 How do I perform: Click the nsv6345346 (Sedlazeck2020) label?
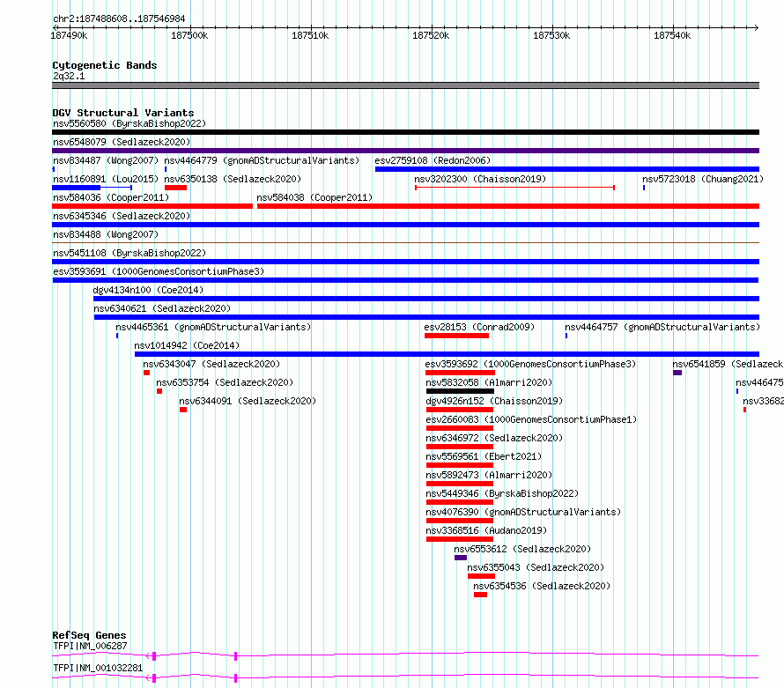coord(122,216)
